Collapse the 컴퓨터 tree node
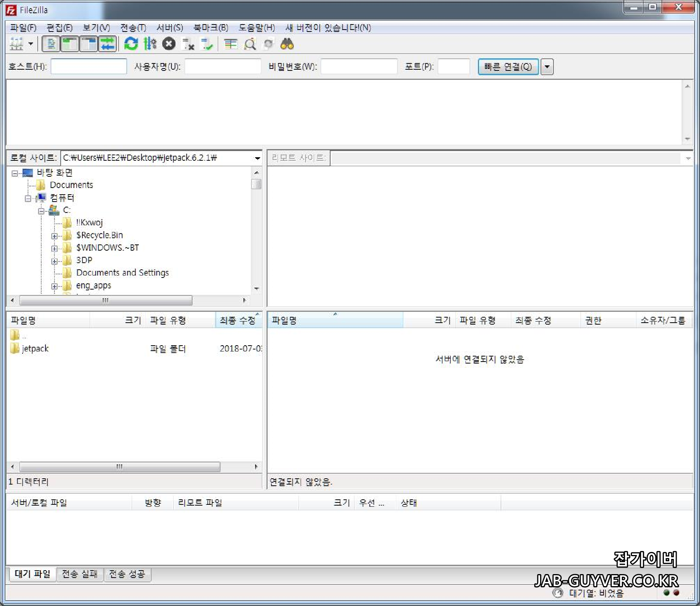 point(28,198)
